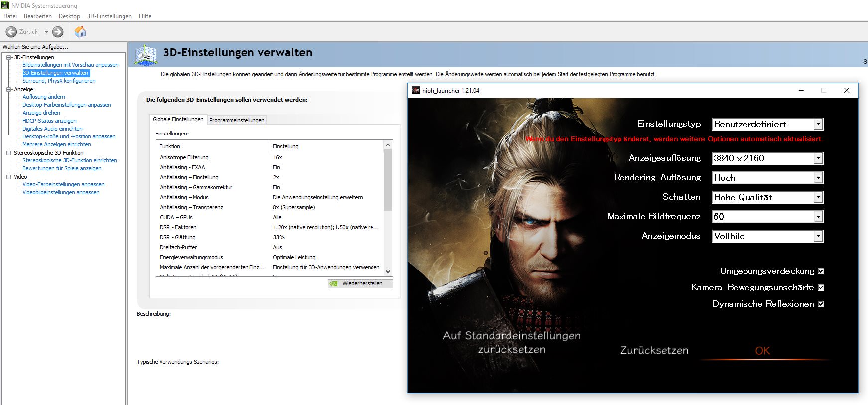This screenshot has width=868, height=405.
Task: Select the Antialiasing - FXAA row
Action: point(270,167)
